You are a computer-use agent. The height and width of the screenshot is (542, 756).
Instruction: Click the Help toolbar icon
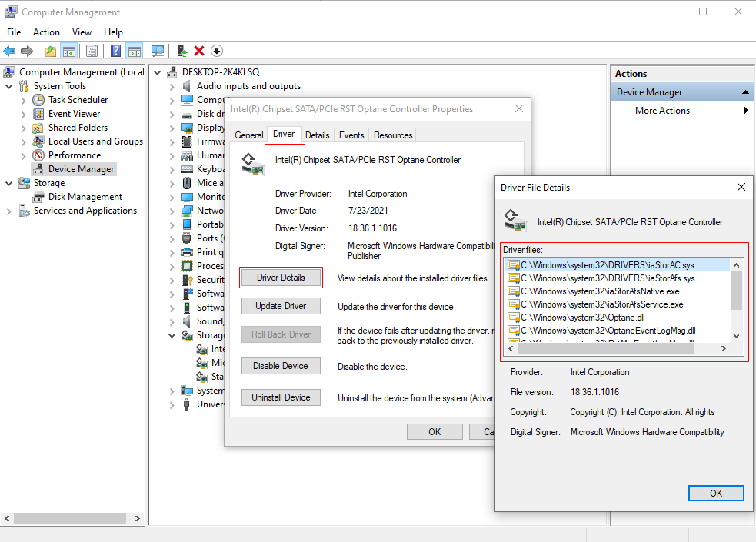coord(115,51)
